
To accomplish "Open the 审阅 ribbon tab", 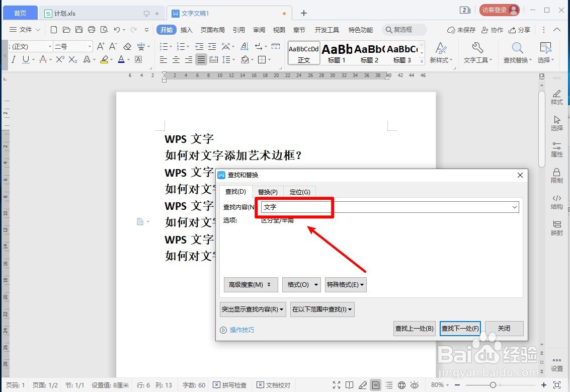I will tap(259, 30).
